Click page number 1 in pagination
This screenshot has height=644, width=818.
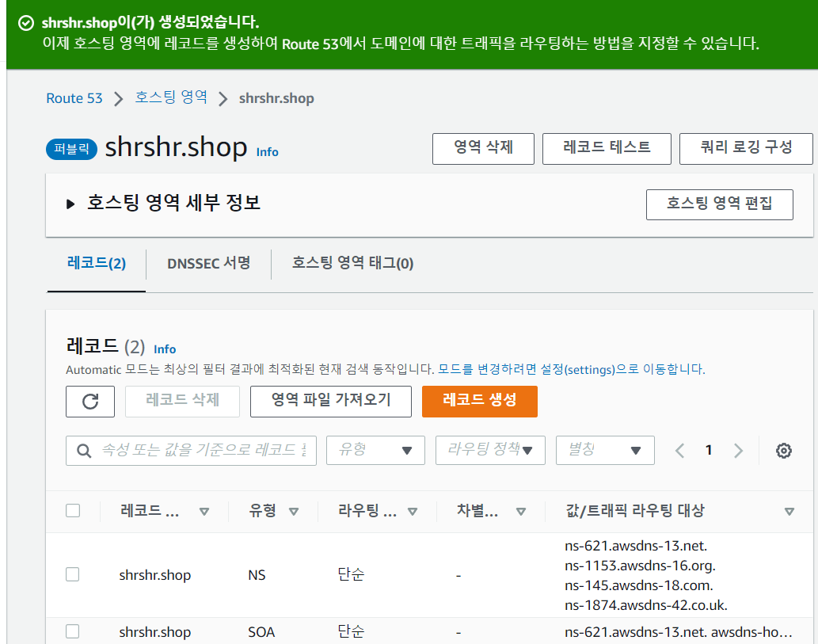709,450
